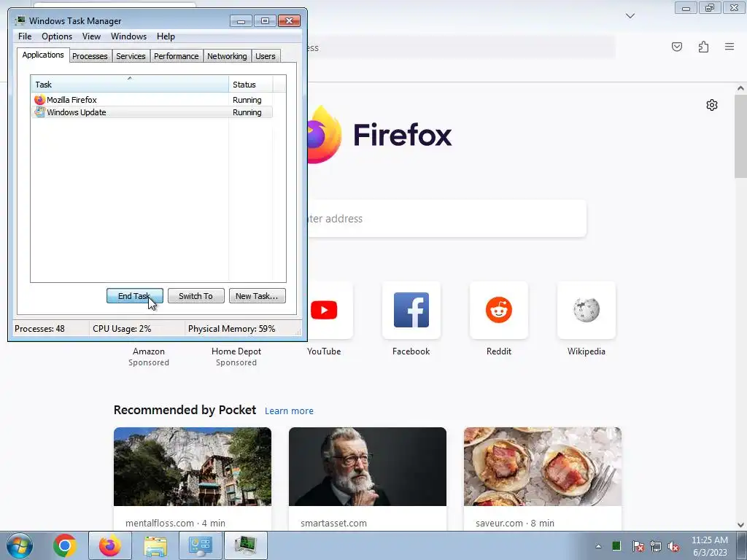Click the scrollbar down arrow in Firefox

point(740,525)
